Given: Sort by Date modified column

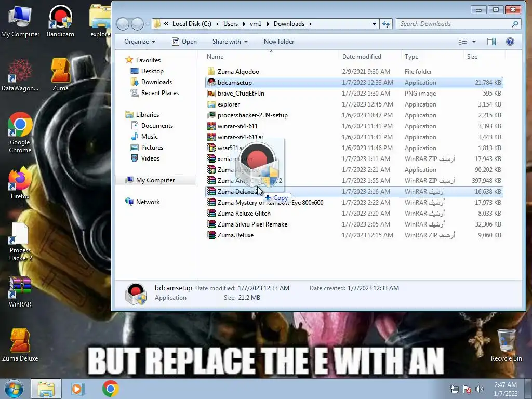Looking at the screenshot, I should (x=362, y=57).
